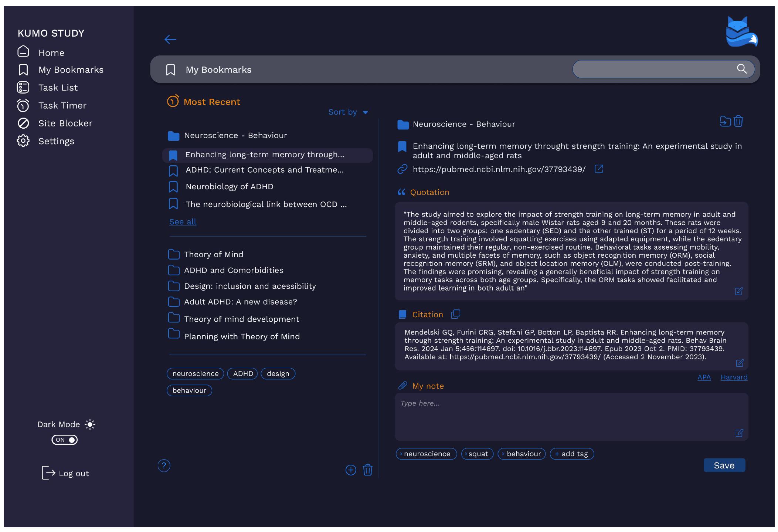Image resolution: width=778 pixels, height=532 pixels.
Task: Expand the Theory of Mind folder
Action: coord(214,254)
